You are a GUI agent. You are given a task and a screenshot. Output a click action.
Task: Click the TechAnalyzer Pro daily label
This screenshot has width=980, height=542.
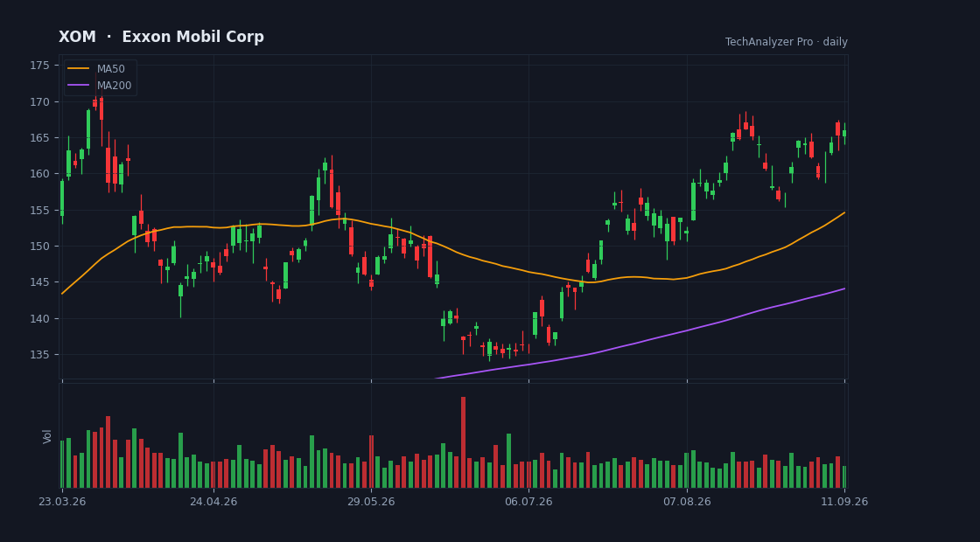click(787, 42)
